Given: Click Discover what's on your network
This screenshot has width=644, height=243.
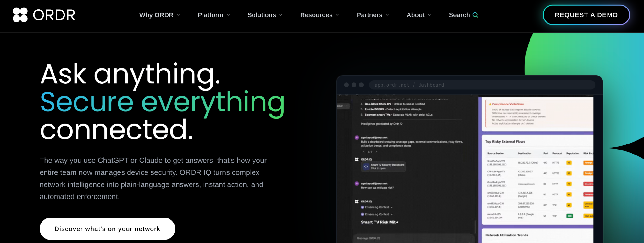Looking at the screenshot, I should 107,229.
